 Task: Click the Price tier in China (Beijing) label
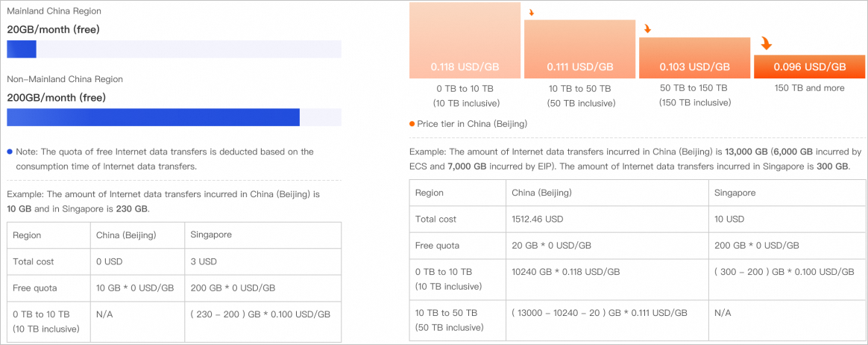tap(472, 124)
